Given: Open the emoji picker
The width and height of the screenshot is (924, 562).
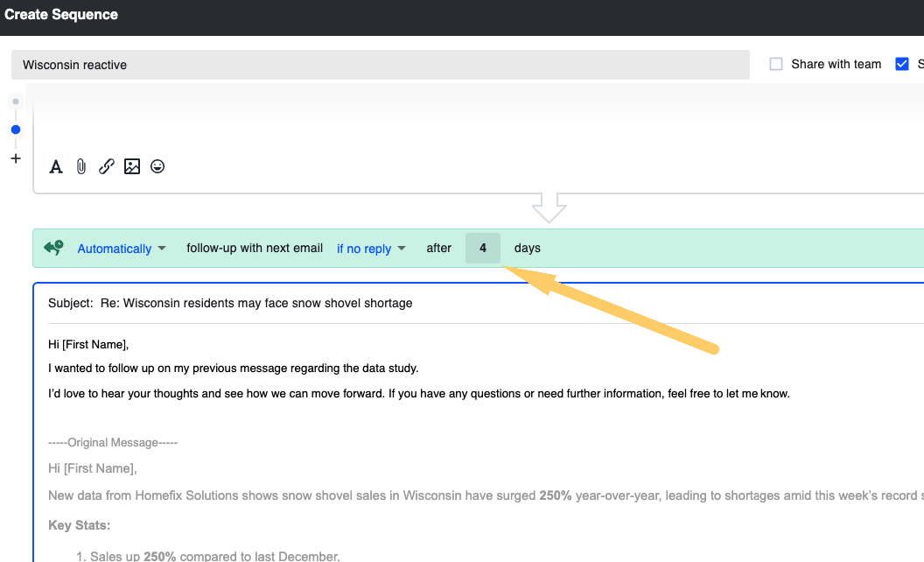Looking at the screenshot, I should tap(157, 166).
